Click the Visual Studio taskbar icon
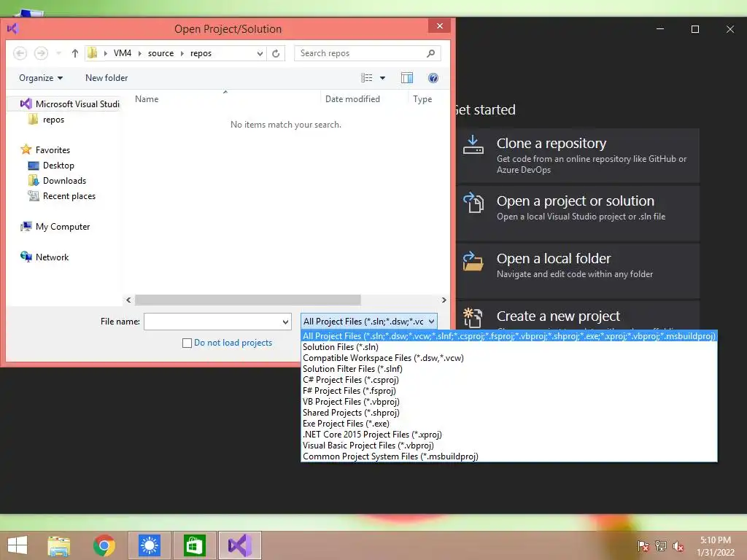Screen dimensions: 747x560 pyautogui.click(x=239, y=545)
